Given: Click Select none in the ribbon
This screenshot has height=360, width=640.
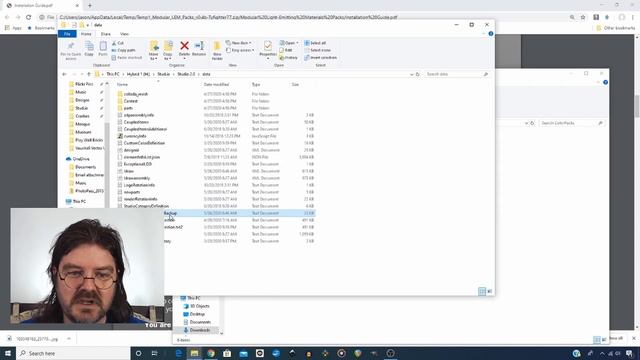Looking at the screenshot, I should click(x=318, y=50).
